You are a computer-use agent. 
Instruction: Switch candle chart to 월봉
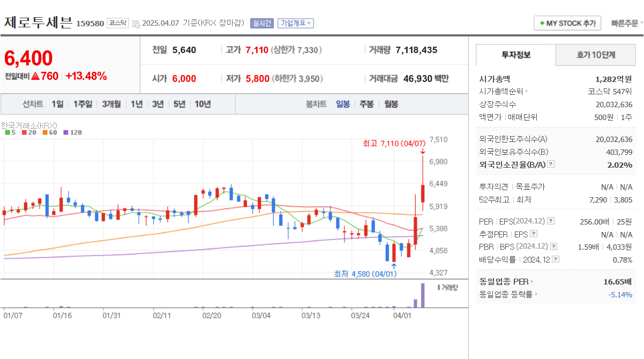click(391, 104)
